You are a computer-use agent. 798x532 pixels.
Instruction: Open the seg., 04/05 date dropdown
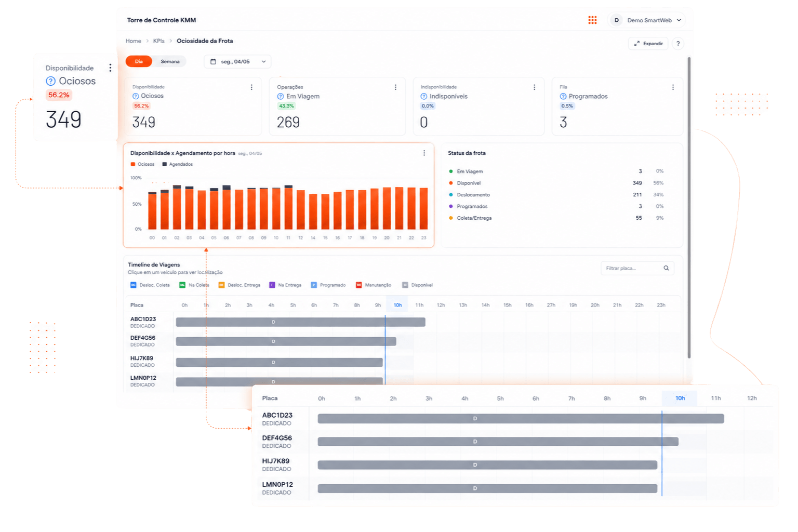pyautogui.click(x=237, y=61)
